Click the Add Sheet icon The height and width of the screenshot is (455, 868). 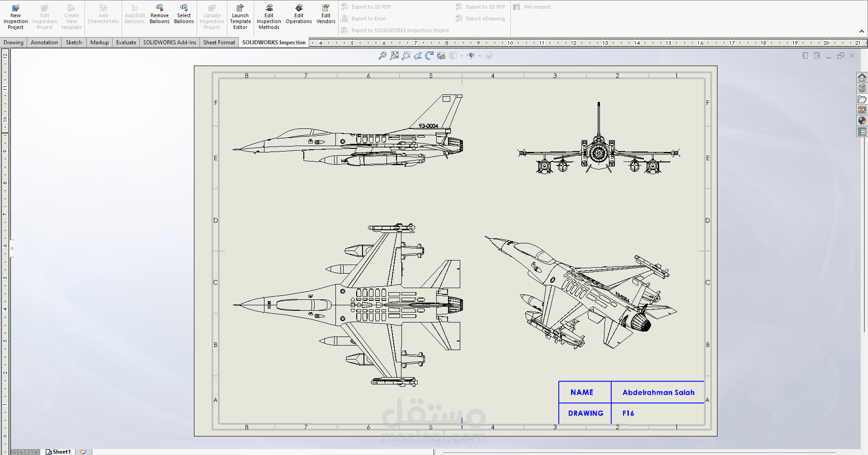point(83,452)
